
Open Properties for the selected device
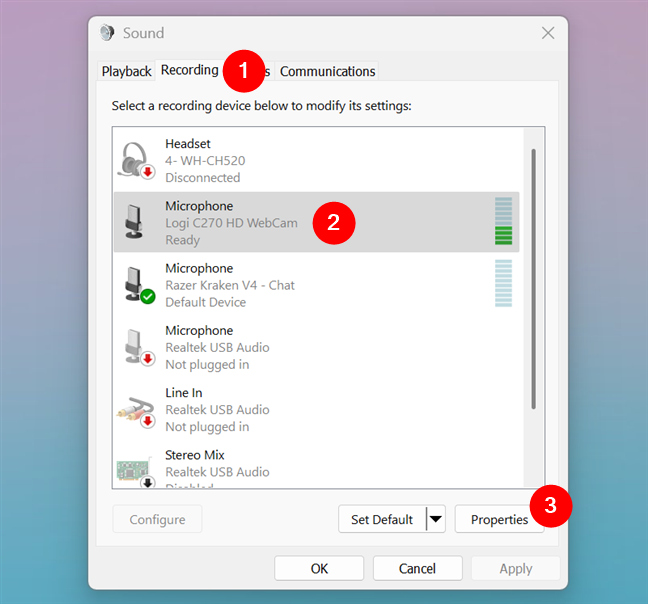tap(499, 519)
